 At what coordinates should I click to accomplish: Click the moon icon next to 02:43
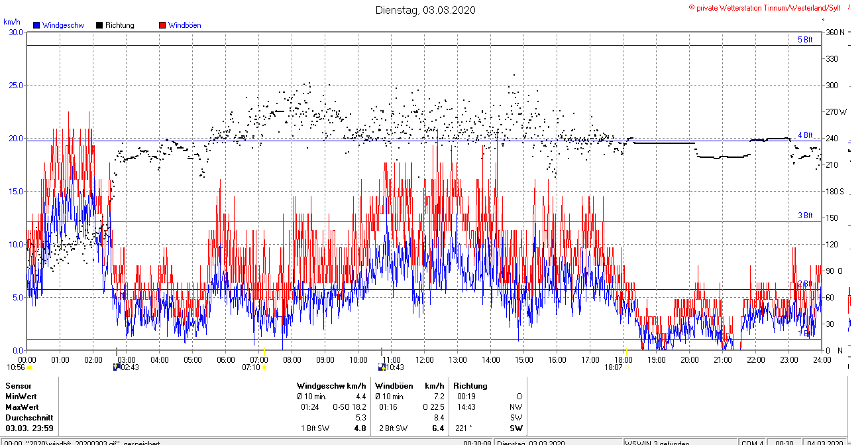[117, 366]
